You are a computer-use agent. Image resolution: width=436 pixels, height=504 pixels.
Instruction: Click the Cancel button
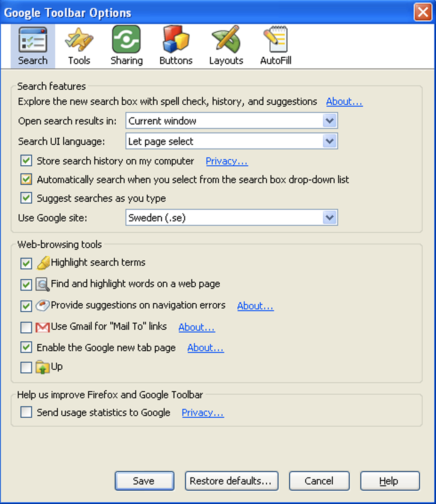click(319, 481)
